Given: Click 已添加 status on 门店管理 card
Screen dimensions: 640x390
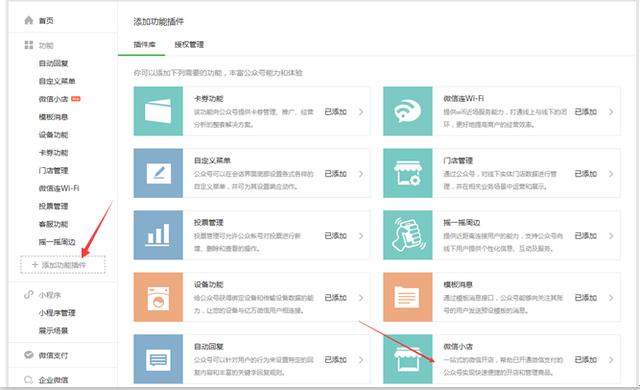Looking at the screenshot, I should [586, 173].
